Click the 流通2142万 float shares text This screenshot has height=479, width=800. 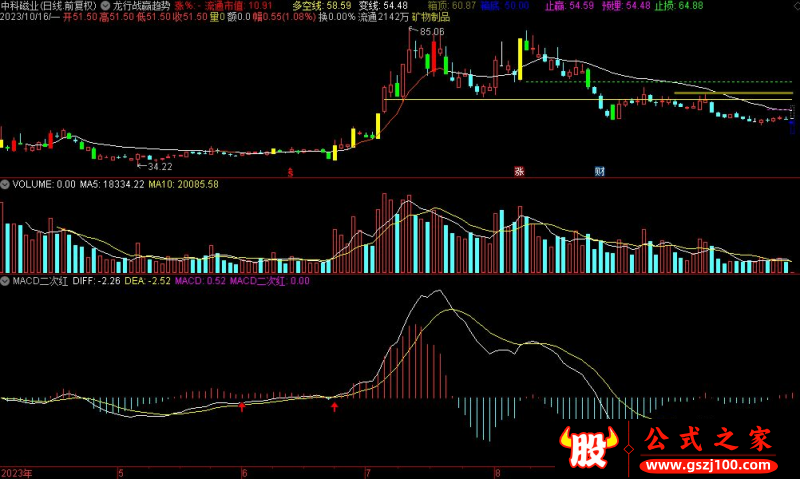383,17
